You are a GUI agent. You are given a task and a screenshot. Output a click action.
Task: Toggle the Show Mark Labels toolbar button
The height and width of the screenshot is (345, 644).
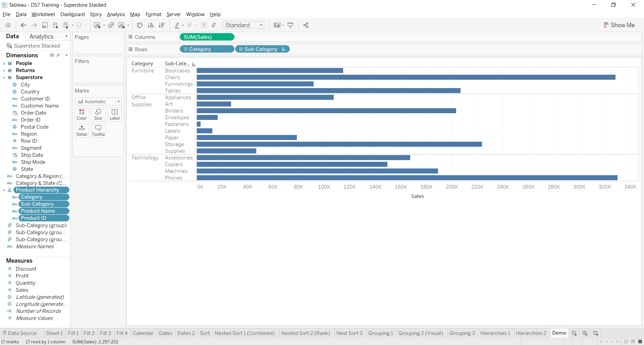tap(204, 25)
